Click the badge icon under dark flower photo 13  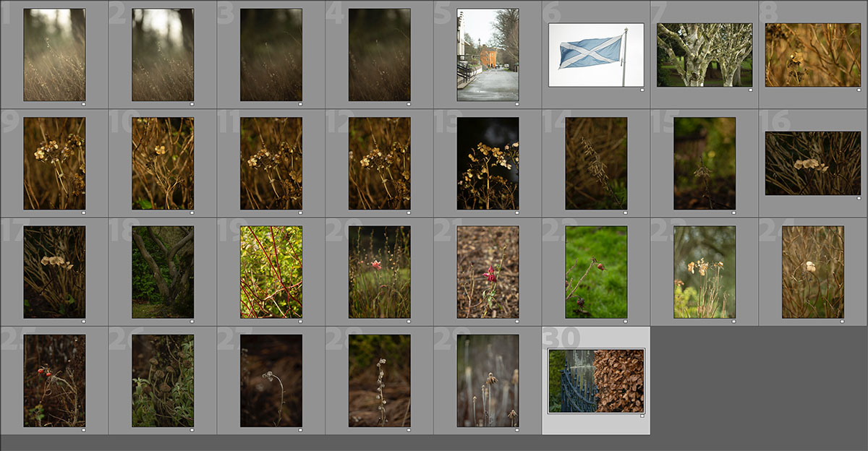(517, 212)
